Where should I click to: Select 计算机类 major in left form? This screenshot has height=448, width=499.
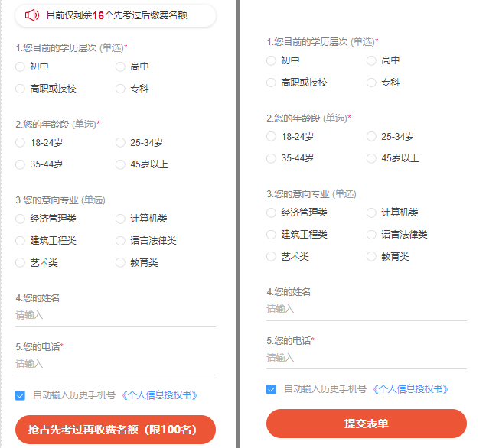[120, 219]
